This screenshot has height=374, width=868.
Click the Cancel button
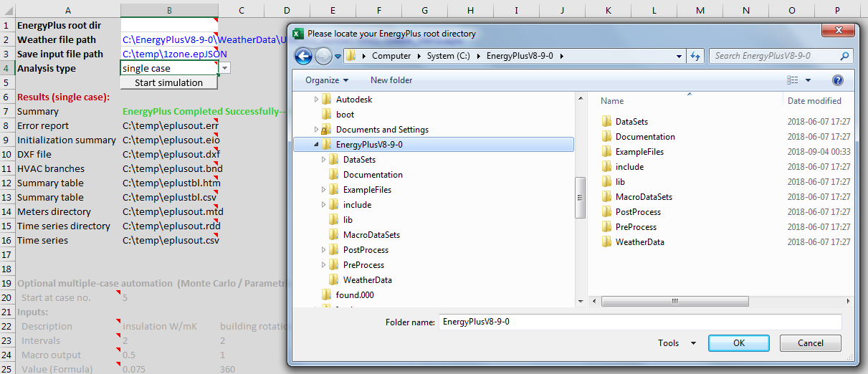811,343
